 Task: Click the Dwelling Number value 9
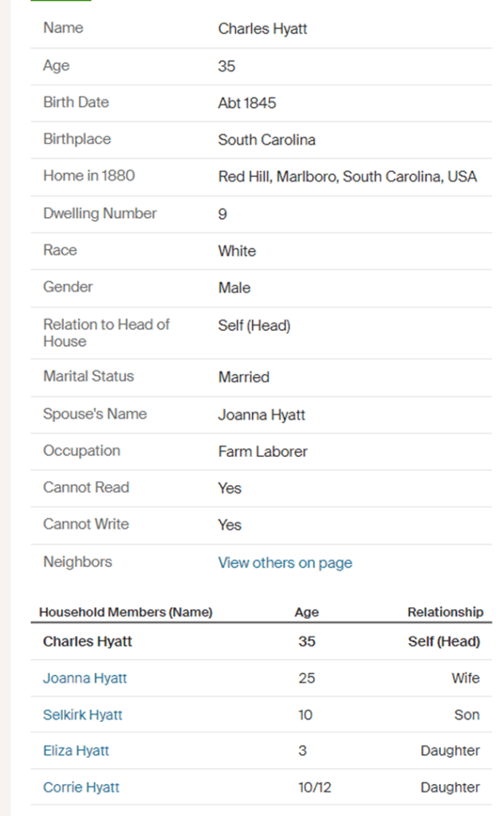222,214
